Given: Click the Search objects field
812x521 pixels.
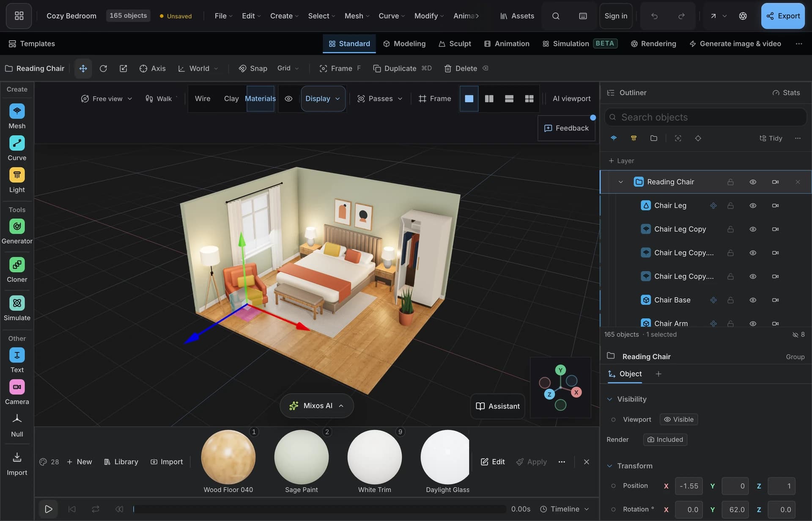Looking at the screenshot, I should [x=705, y=117].
